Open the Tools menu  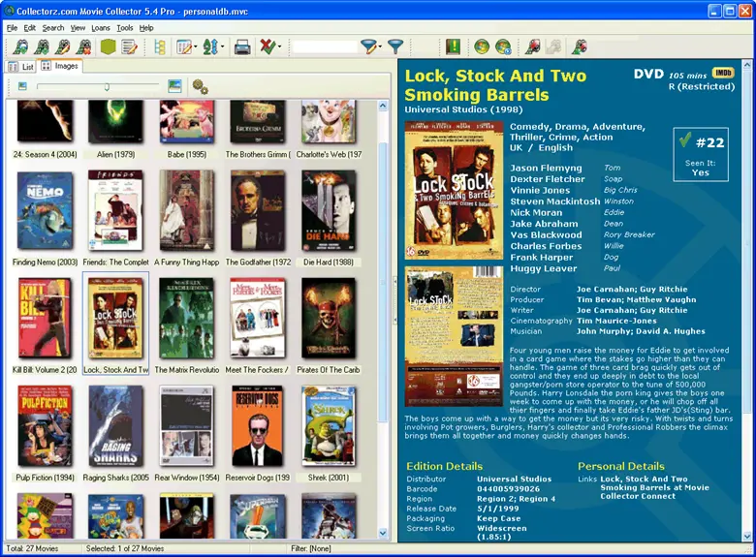(125, 28)
